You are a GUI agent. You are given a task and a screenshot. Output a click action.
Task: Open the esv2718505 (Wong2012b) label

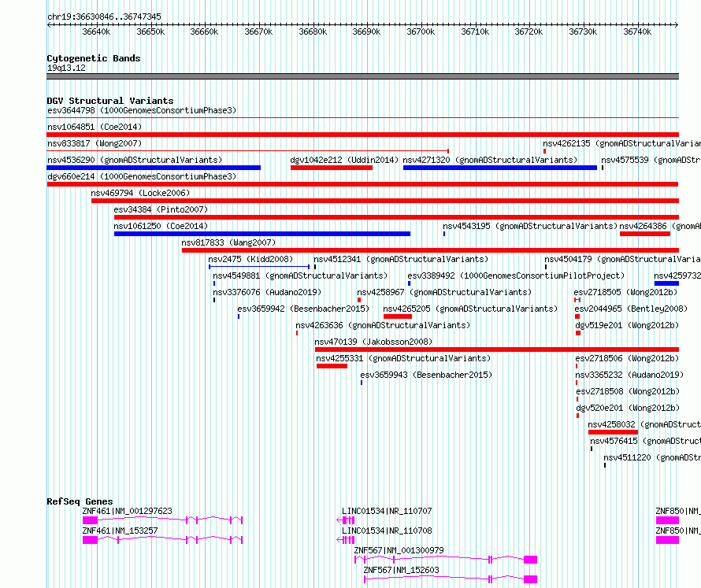(625, 292)
